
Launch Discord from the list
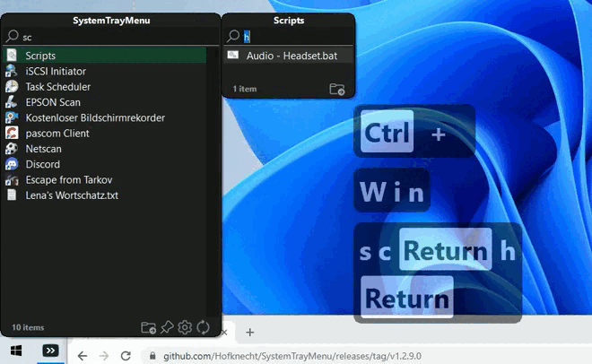(42, 164)
